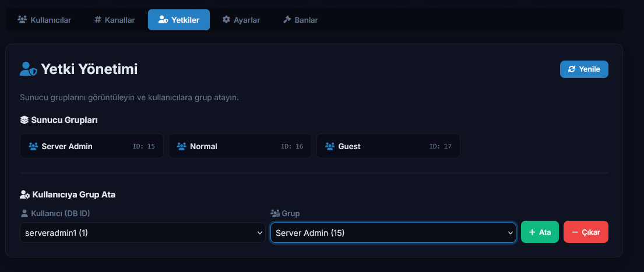
Task: Click the Yetki Yönetimi heading
Action: 89,69
